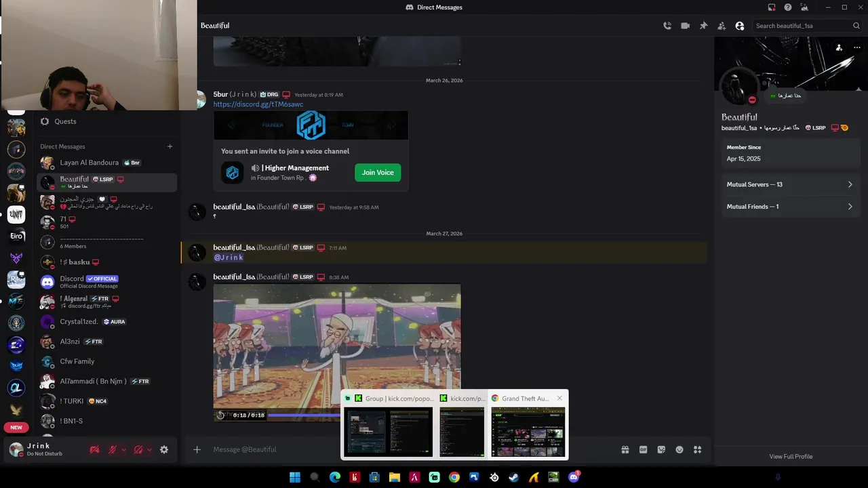This screenshot has width=868, height=488.
Task: Open Steam from taskbar
Action: click(x=514, y=477)
